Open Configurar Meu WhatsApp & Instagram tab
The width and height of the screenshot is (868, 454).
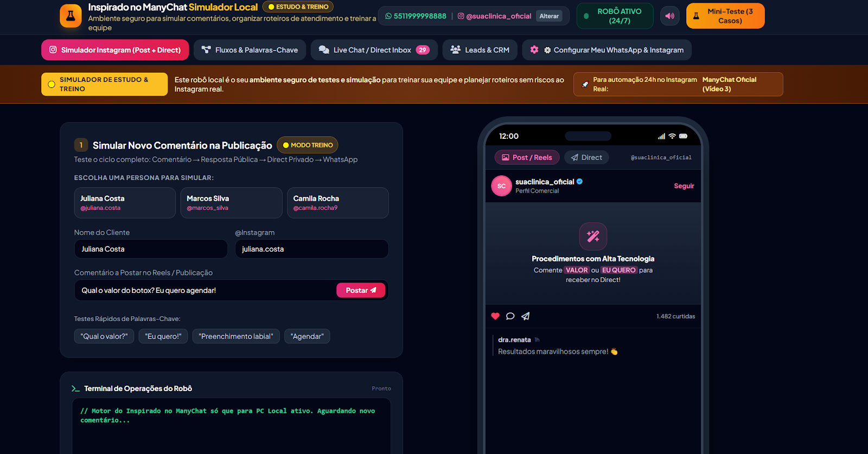click(607, 50)
